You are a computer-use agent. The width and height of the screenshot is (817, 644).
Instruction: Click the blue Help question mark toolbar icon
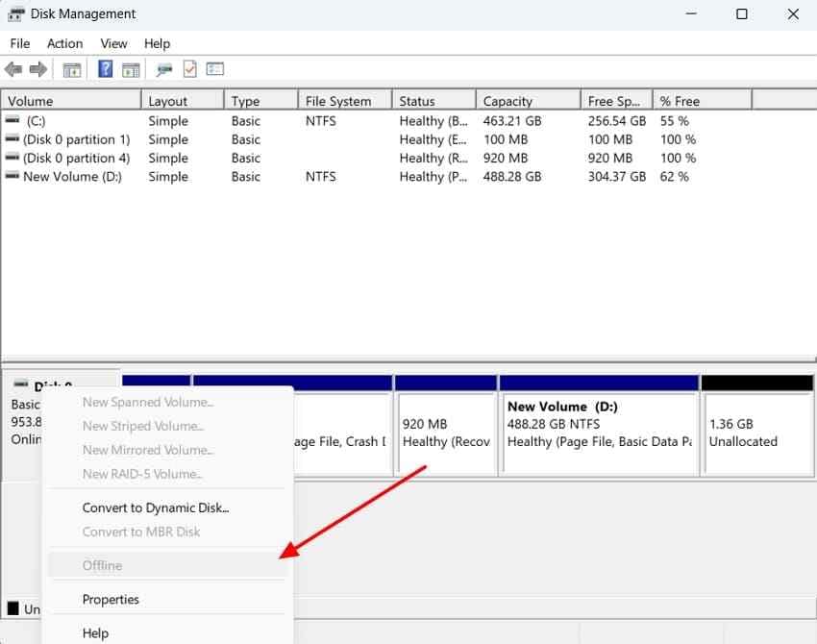pos(106,69)
